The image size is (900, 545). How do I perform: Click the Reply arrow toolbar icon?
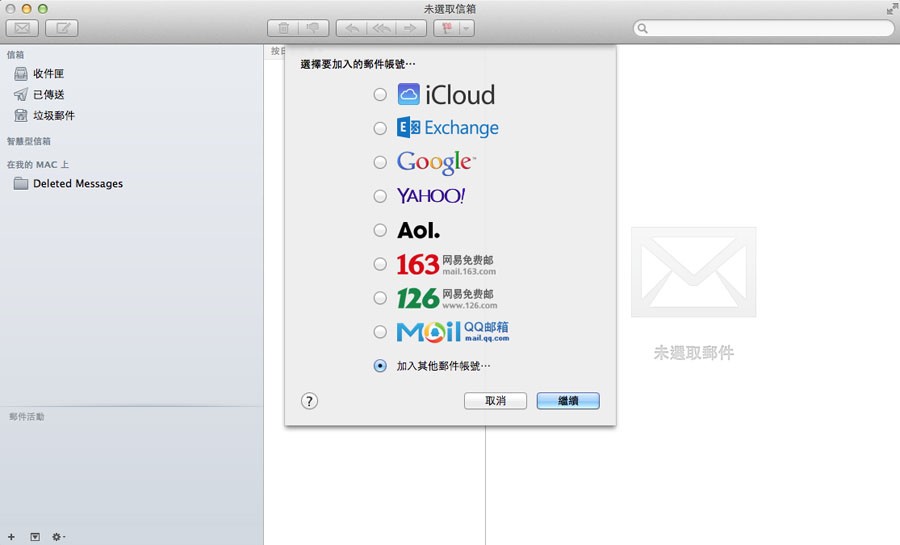click(351, 28)
